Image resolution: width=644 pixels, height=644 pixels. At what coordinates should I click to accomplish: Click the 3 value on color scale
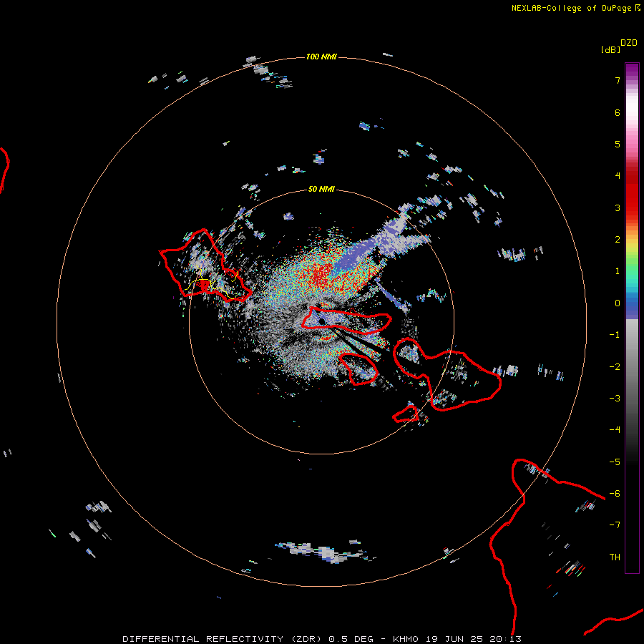(x=618, y=208)
